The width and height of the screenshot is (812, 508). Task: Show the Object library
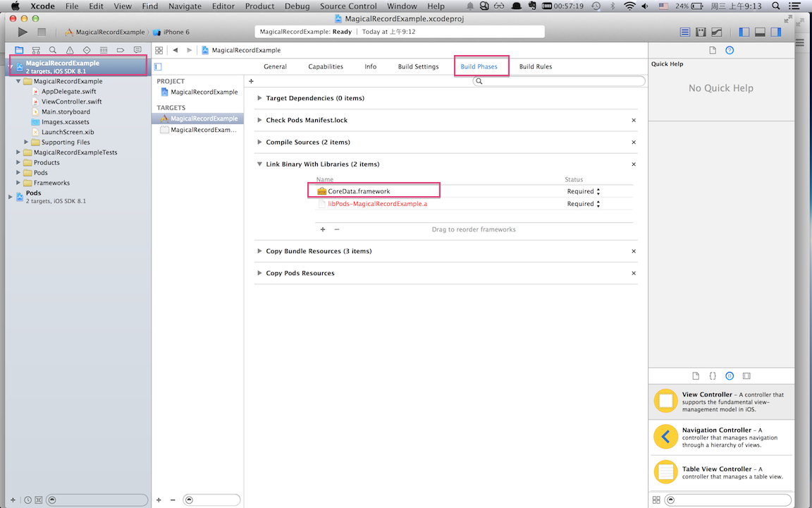pyautogui.click(x=730, y=376)
